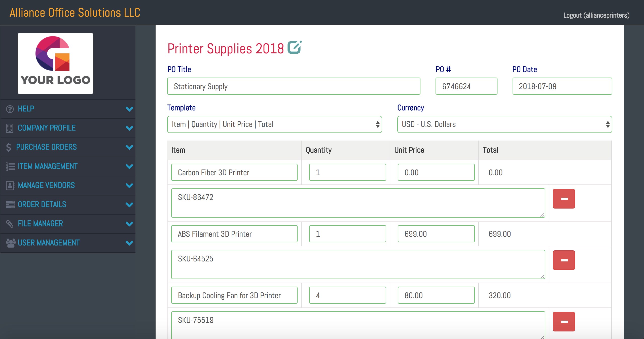Remove the ABS Filament 3D Printer row

click(x=564, y=260)
